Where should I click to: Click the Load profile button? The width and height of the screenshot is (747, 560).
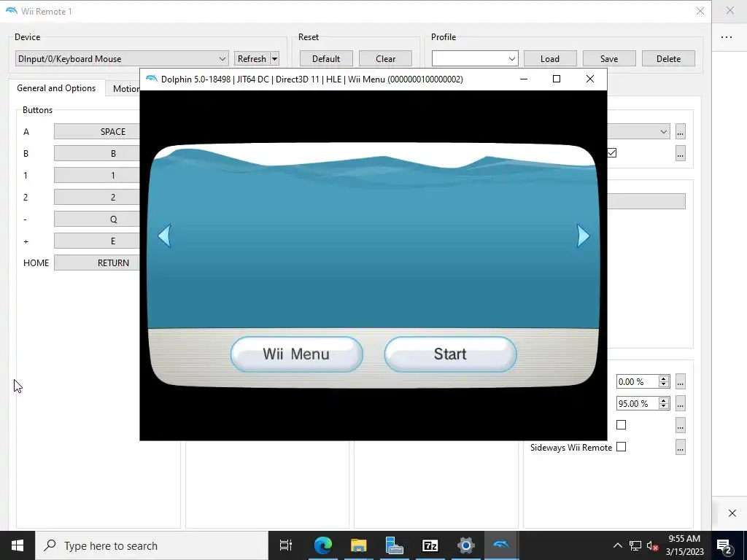[x=550, y=59]
